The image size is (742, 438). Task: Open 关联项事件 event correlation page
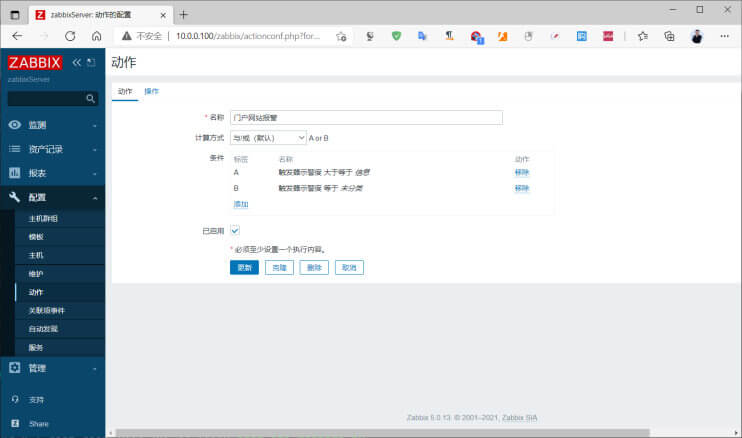[46, 311]
